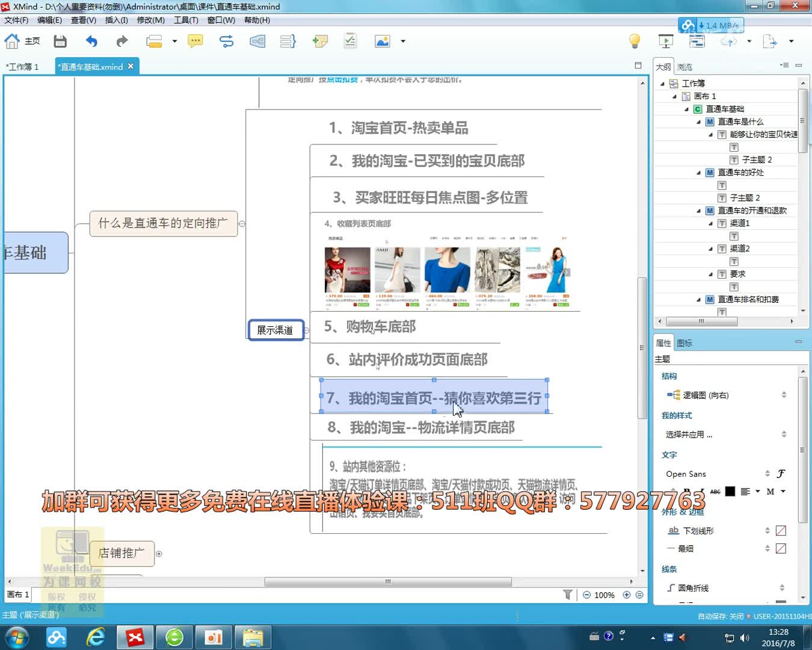Select topic 5、购物车底部
This screenshot has height=650, width=812.
click(370, 327)
